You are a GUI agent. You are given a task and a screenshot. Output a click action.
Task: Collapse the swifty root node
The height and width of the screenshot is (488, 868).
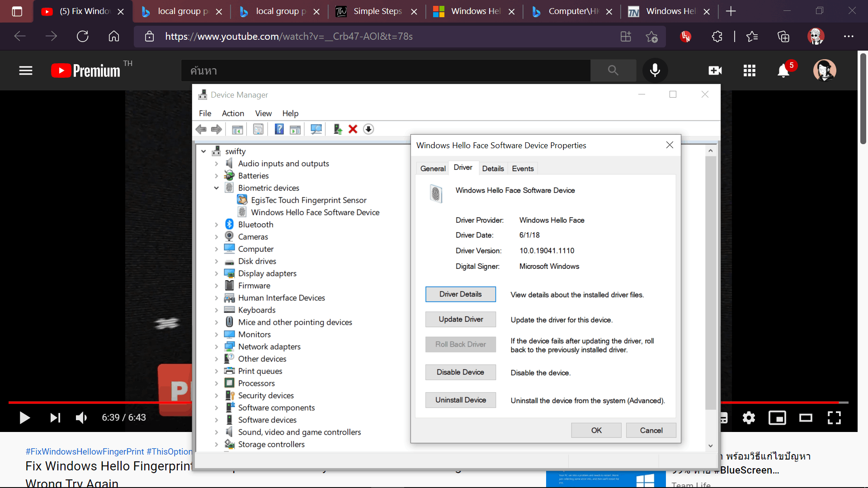tap(203, 151)
